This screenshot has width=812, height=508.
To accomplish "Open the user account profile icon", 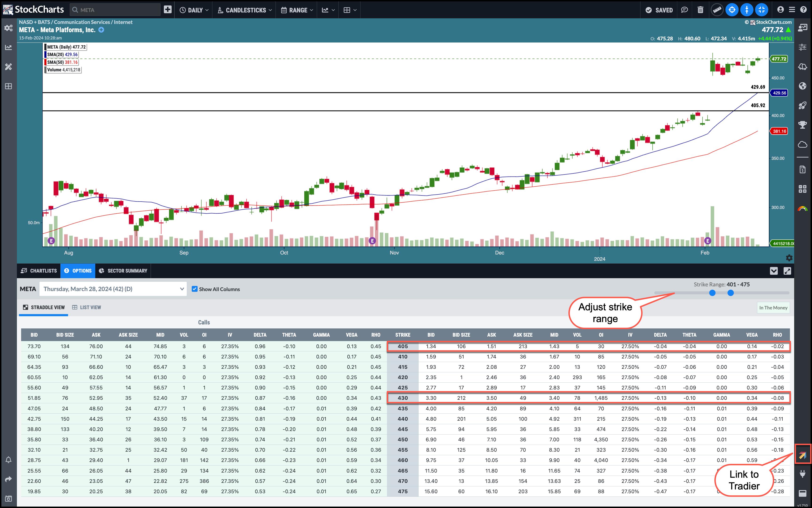I will pyautogui.click(x=780, y=10).
